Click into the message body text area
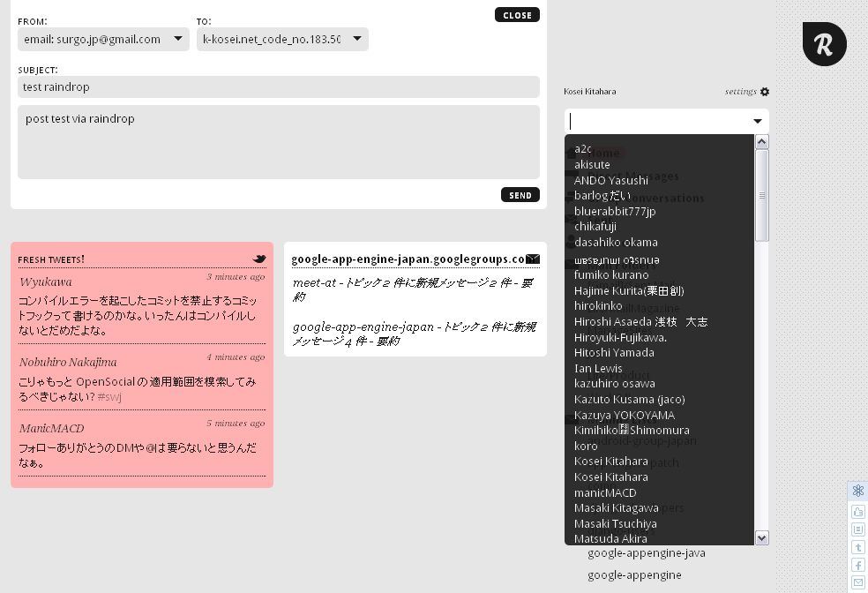This screenshot has width=868, height=593. point(279,142)
